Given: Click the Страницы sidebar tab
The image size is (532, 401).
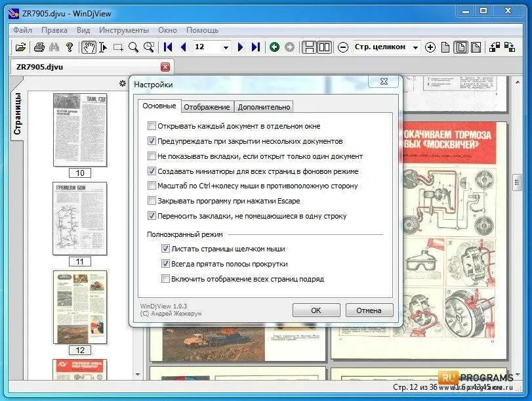Looking at the screenshot, I should (x=17, y=114).
